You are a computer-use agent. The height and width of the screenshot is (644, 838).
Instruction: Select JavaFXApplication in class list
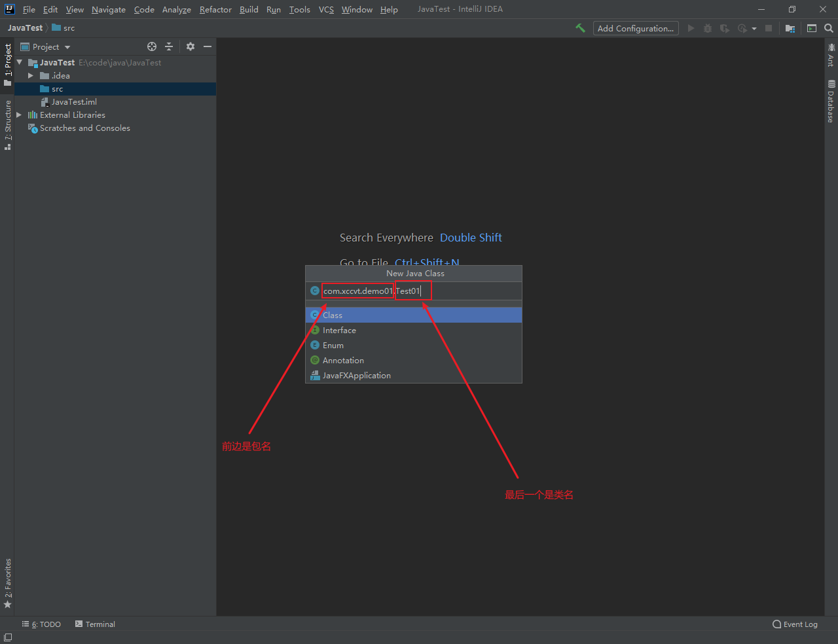coord(414,375)
